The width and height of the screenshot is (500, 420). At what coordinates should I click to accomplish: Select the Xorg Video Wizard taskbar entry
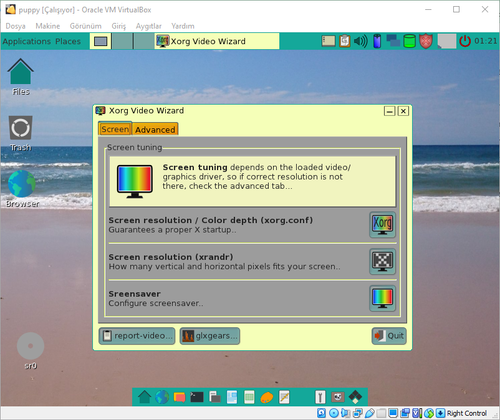pyautogui.click(x=217, y=41)
